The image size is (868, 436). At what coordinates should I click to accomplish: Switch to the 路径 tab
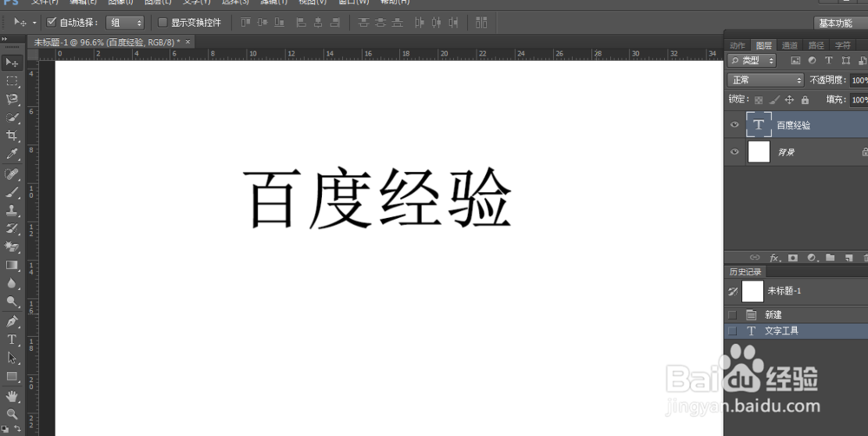tap(816, 45)
